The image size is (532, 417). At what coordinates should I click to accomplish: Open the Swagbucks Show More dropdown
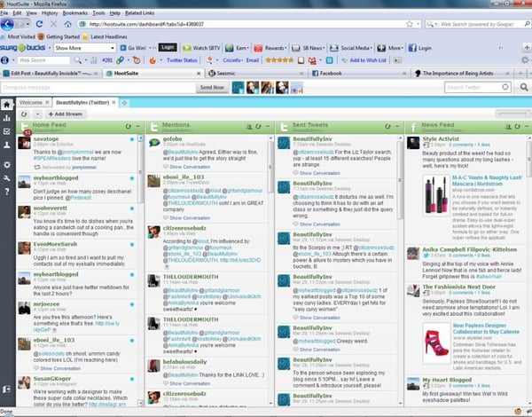pos(85,48)
